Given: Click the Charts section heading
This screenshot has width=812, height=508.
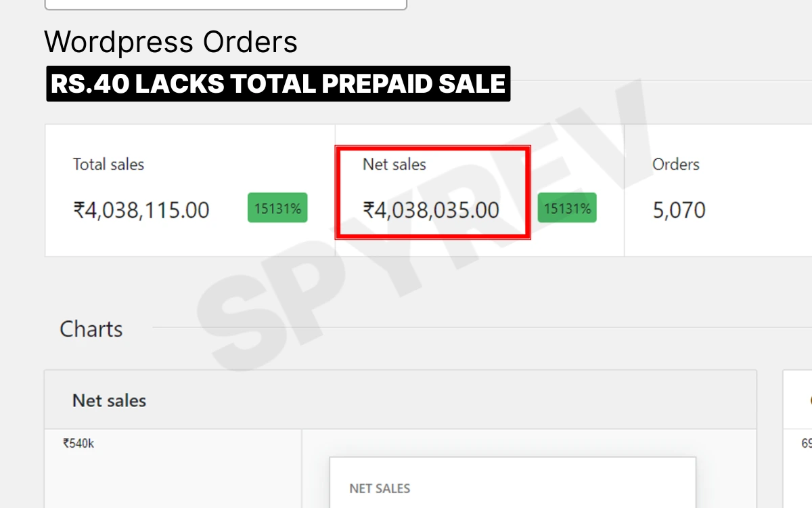Looking at the screenshot, I should (91, 329).
